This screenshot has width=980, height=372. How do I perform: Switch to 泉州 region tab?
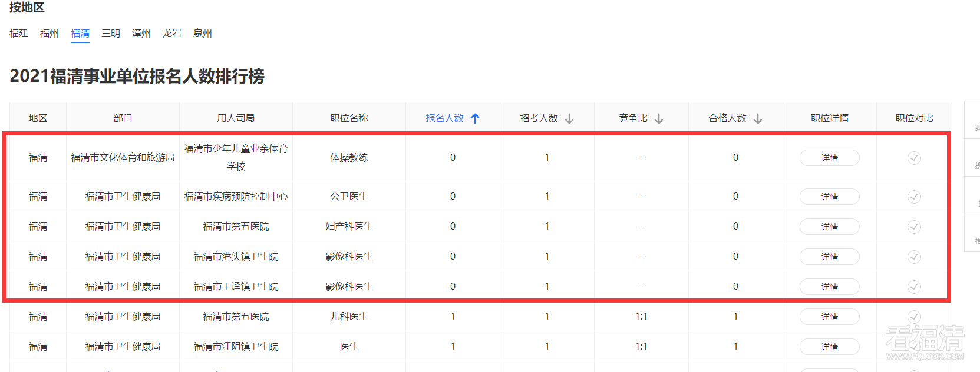coord(203,34)
